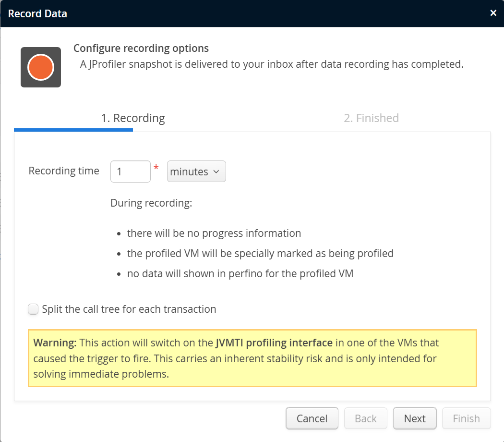504x442 pixels.
Task: Switch to the 1. Recording tab
Action: tap(132, 118)
